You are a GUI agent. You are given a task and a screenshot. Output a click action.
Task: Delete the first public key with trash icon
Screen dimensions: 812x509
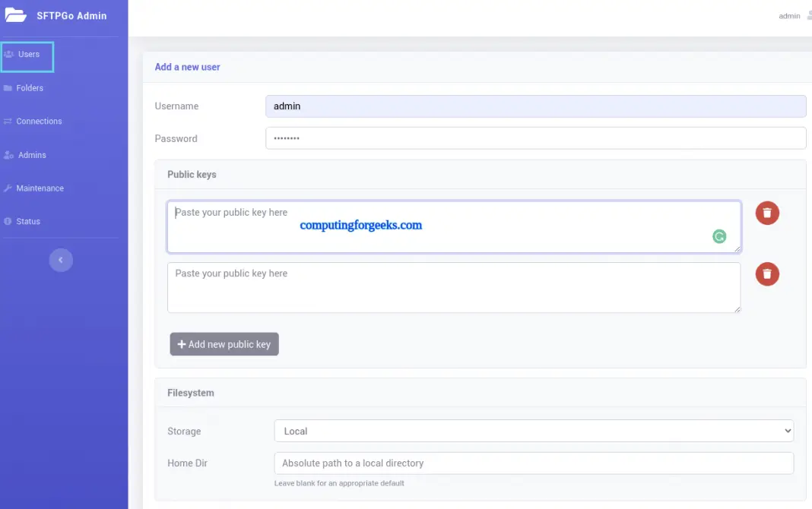(766, 213)
